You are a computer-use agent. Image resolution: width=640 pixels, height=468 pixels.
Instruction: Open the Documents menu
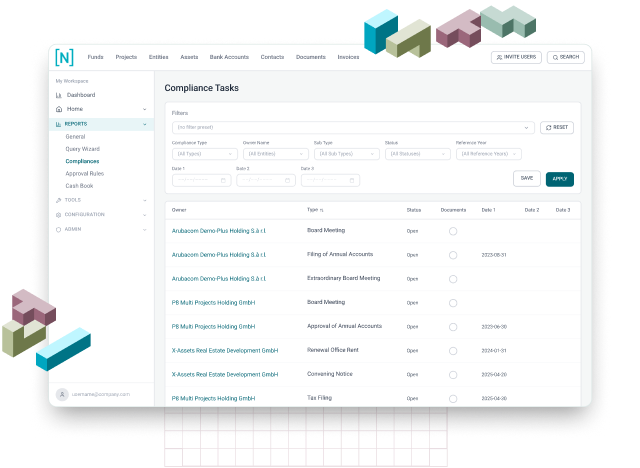coord(311,57)
